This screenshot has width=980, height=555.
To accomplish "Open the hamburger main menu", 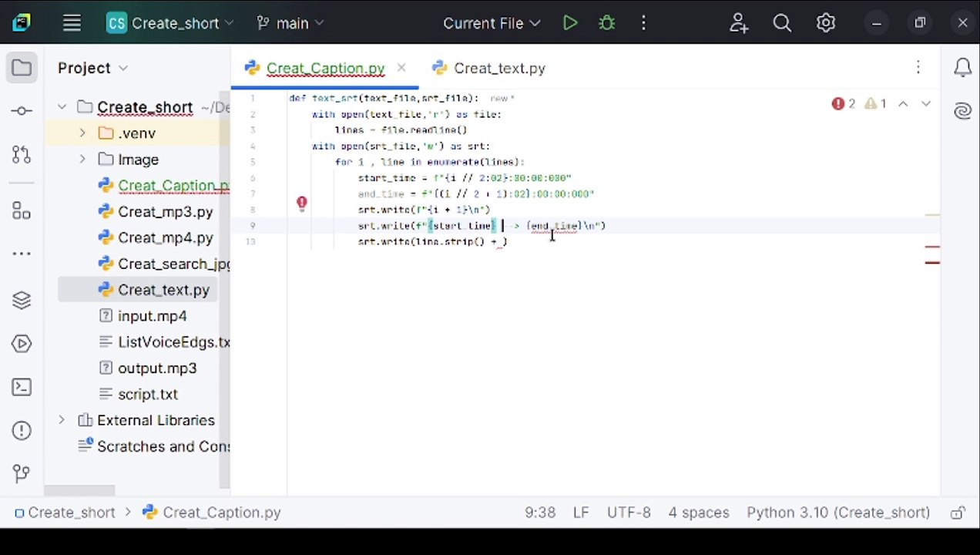I will (x=72, y=23).
